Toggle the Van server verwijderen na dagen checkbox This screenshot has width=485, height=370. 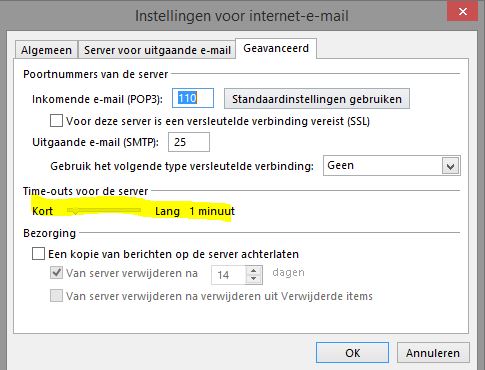[56, 273]
